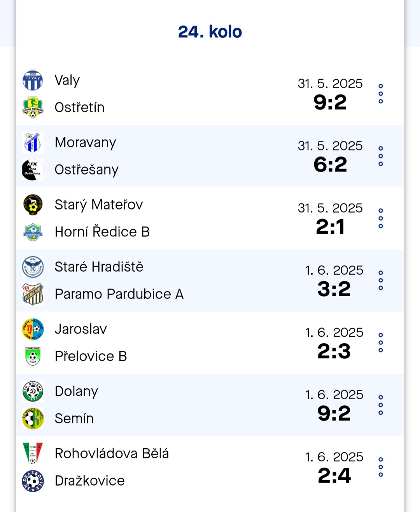Click the SK Dražkovice round emblem
The height and width of the screenshot is (512, 420).
point(33,481)
